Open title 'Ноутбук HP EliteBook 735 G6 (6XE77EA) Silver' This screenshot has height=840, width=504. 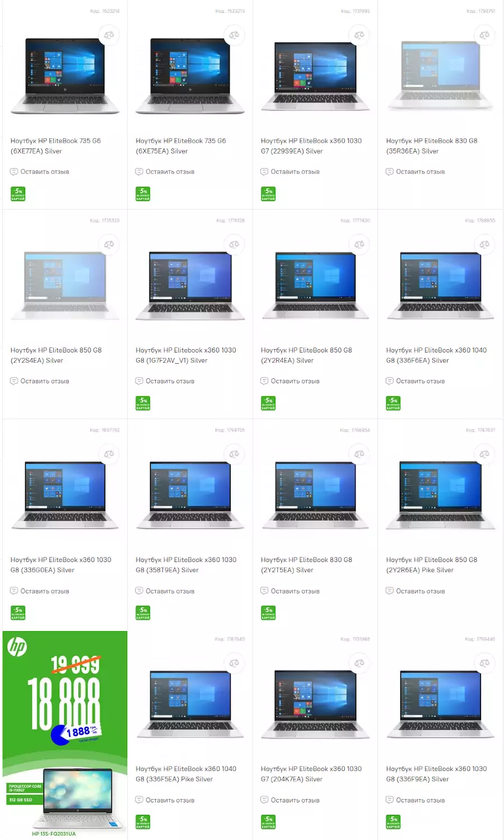pos(55,146)
